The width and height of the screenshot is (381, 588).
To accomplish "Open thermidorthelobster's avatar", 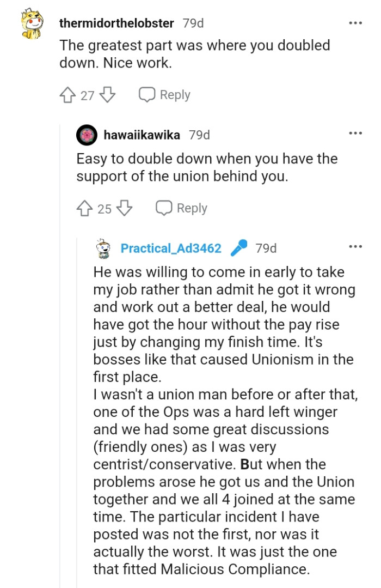I will pyautogui.click(x=32, y=23).
